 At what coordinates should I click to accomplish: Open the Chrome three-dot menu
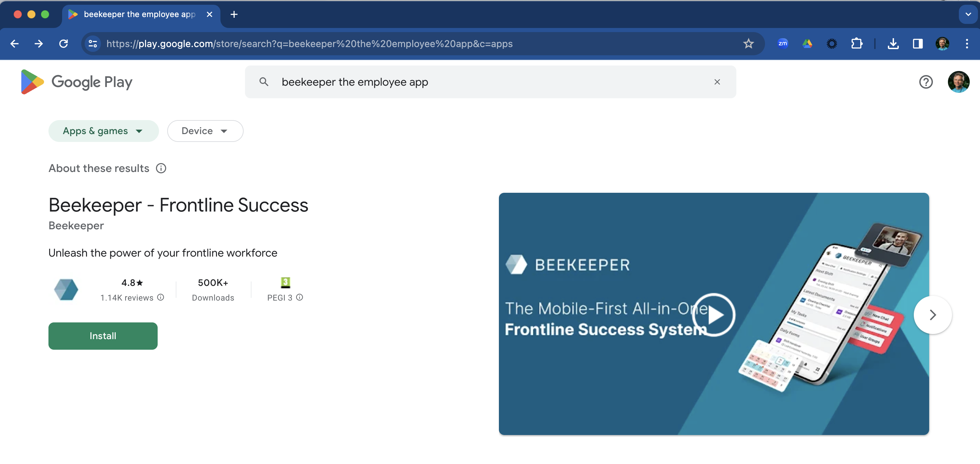coord(967,44)
